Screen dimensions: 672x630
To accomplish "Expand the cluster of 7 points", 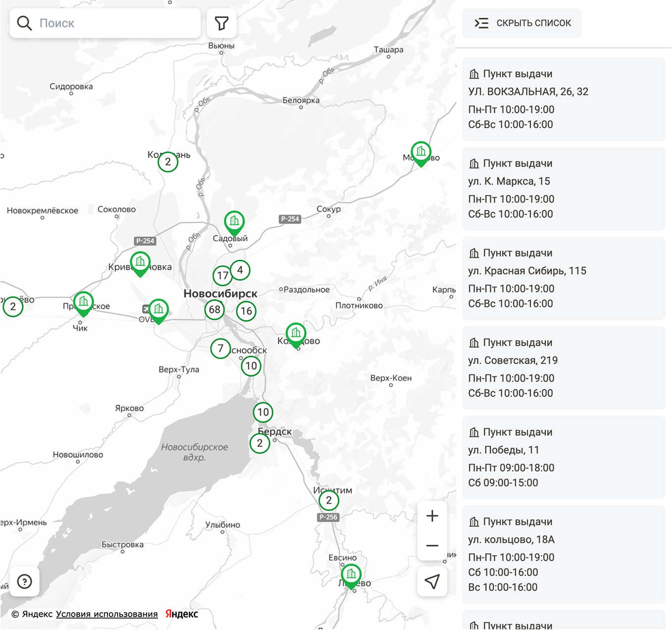I will pyautogui.click(x=221, y=349).
